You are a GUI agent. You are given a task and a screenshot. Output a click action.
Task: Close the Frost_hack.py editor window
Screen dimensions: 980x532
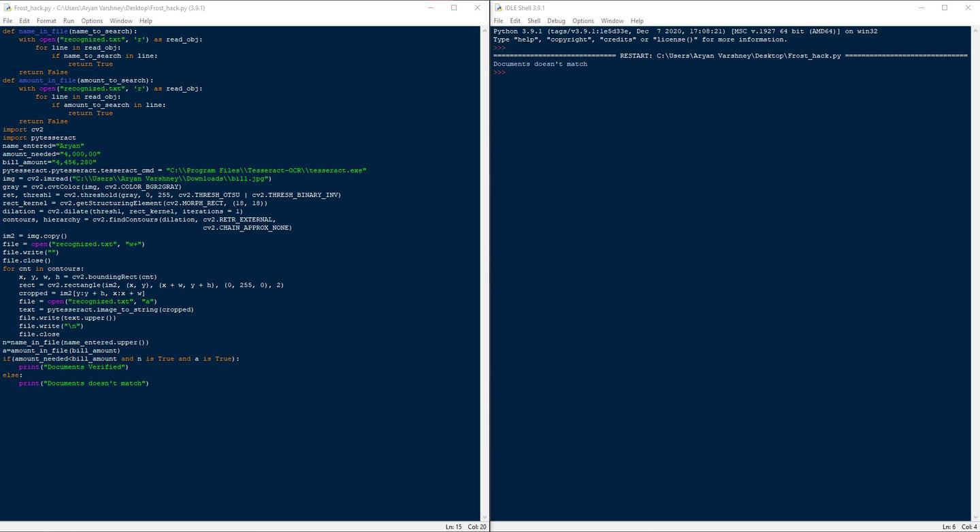click(x=477, y=8)
